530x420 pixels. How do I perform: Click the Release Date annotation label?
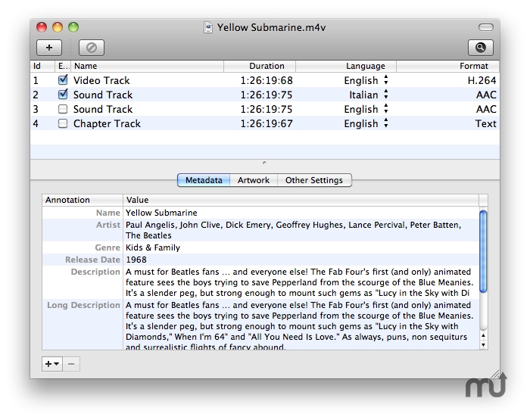[92, 260]
